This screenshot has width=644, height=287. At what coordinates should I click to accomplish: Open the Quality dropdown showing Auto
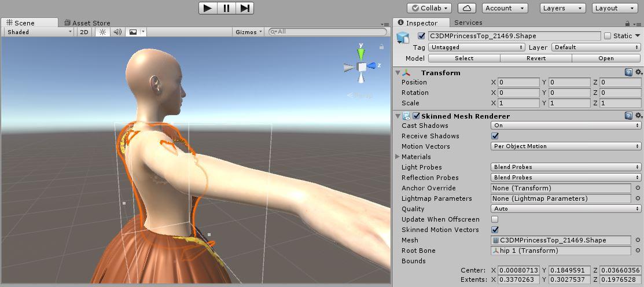(x=566, y=209)
